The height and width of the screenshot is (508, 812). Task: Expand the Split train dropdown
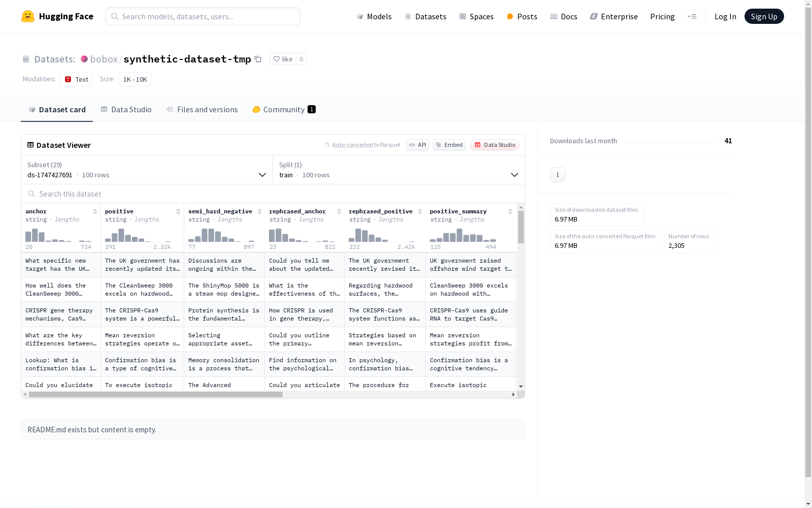[x=399, y=170]
